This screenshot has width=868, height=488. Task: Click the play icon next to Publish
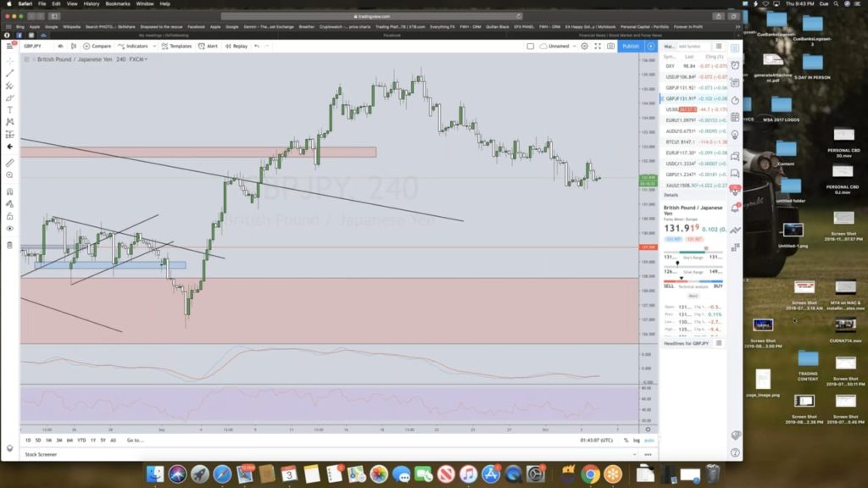tap(651, 47)
